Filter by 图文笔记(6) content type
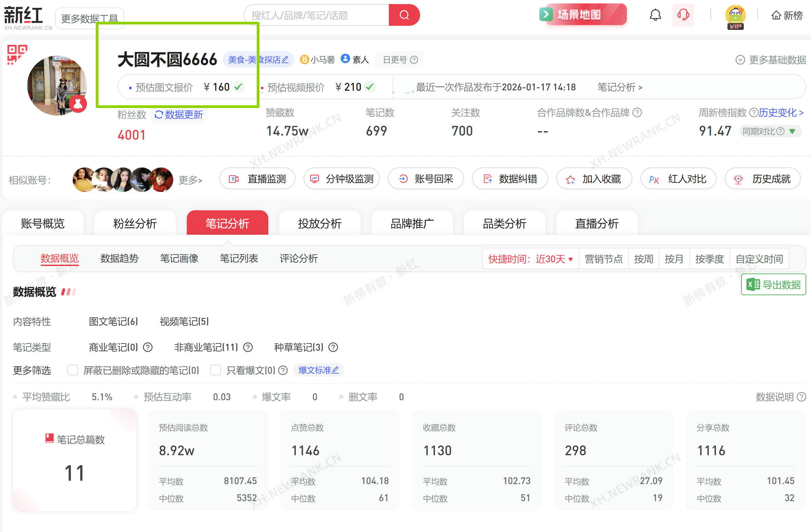 [113, 321]
